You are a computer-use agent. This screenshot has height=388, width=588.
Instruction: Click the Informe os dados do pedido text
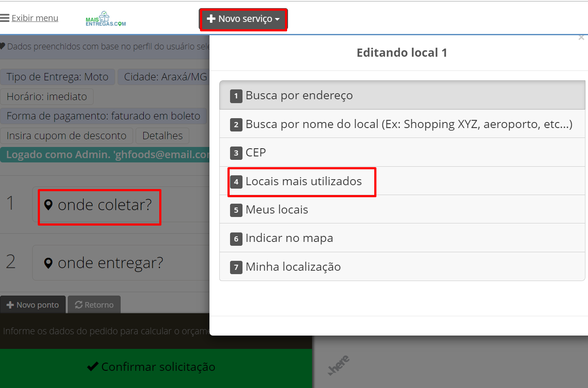[x=106, y=331]
